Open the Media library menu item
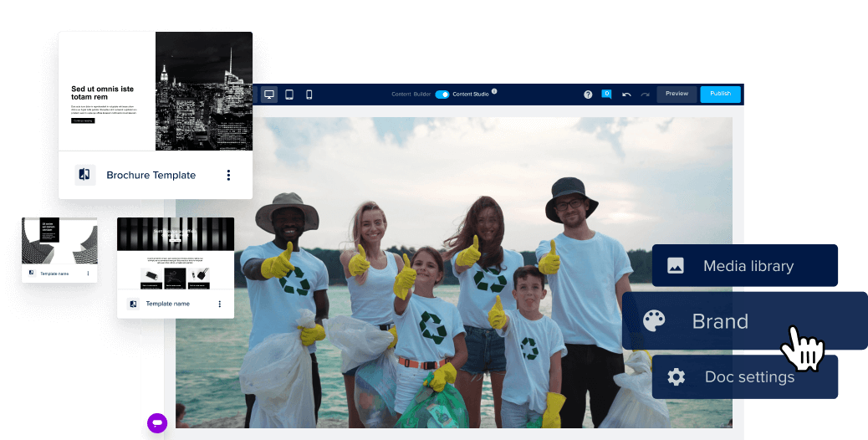The image size is (868, 440). [745, 266]
